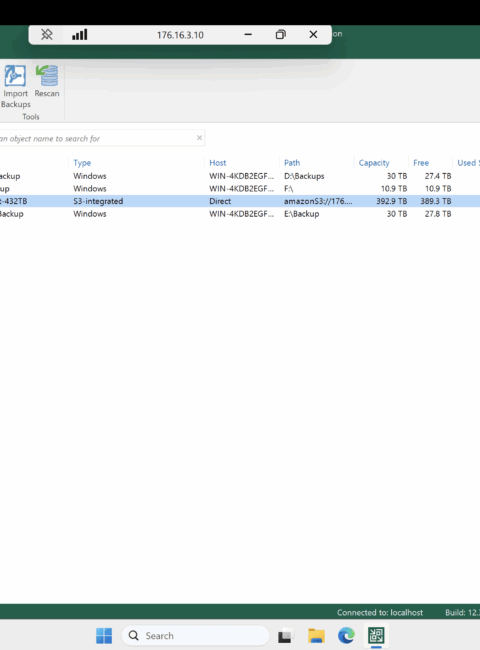
Task: Switch to the Veeam taskbar icon
Action: coord(376,635)
